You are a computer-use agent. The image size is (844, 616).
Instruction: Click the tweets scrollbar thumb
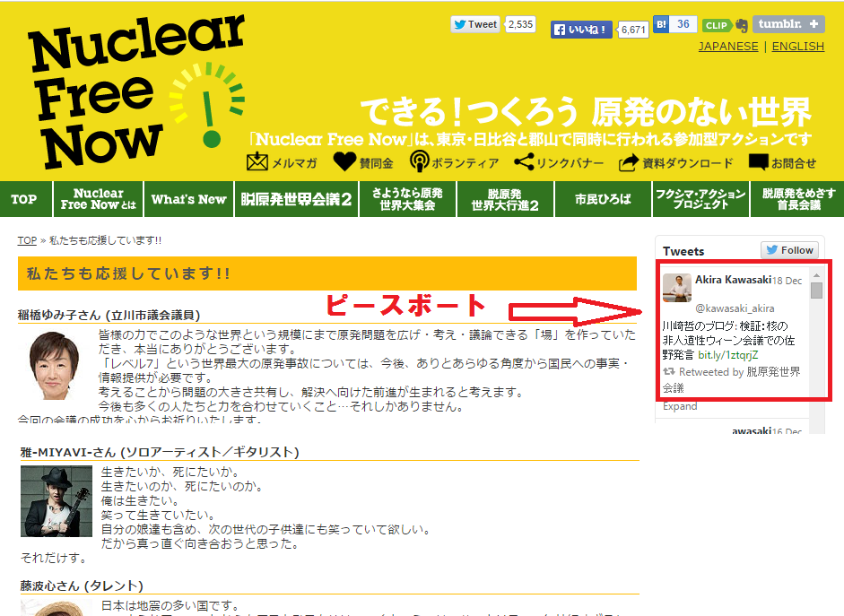coord(816,290)
